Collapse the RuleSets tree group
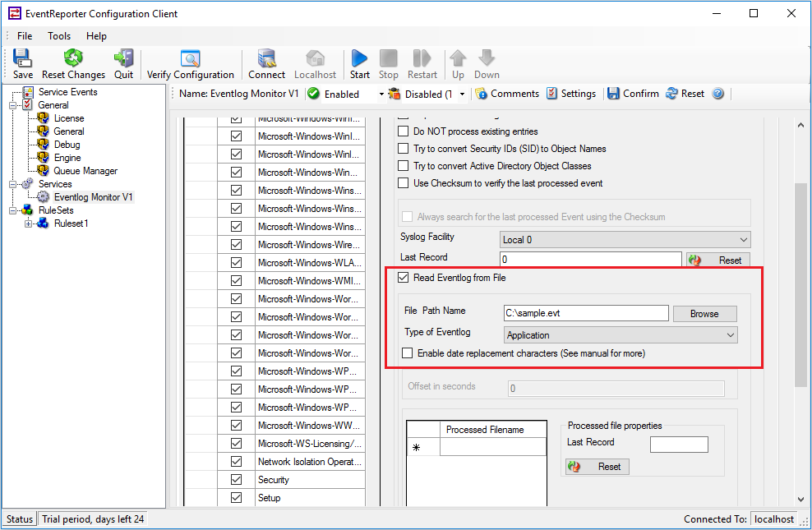Image resolution: width=812 pixels, height=530 pixels. [x=12, y=210]
